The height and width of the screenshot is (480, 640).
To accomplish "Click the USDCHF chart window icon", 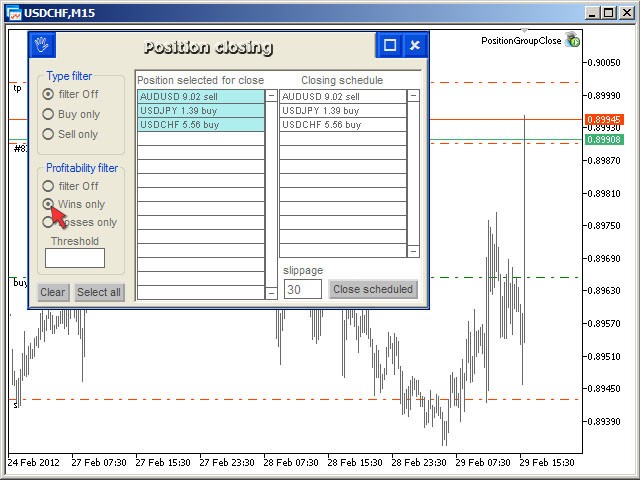I will tap(13, 12).
